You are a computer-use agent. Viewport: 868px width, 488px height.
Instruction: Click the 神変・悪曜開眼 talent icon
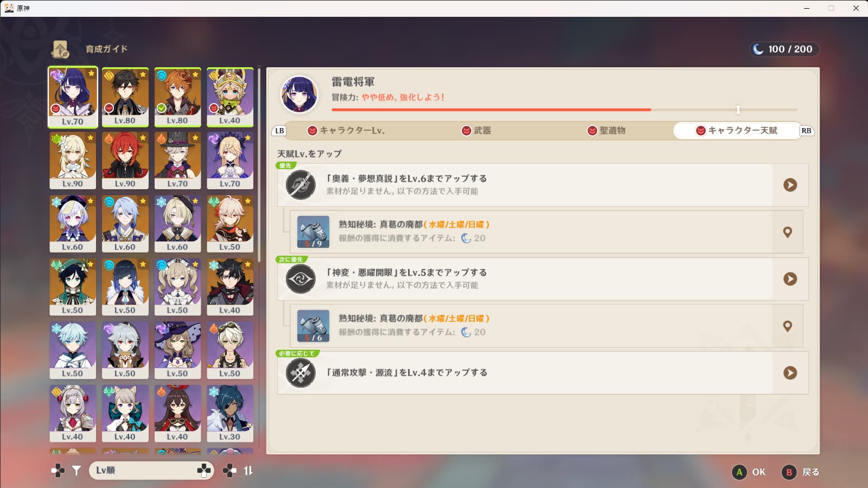301,279
